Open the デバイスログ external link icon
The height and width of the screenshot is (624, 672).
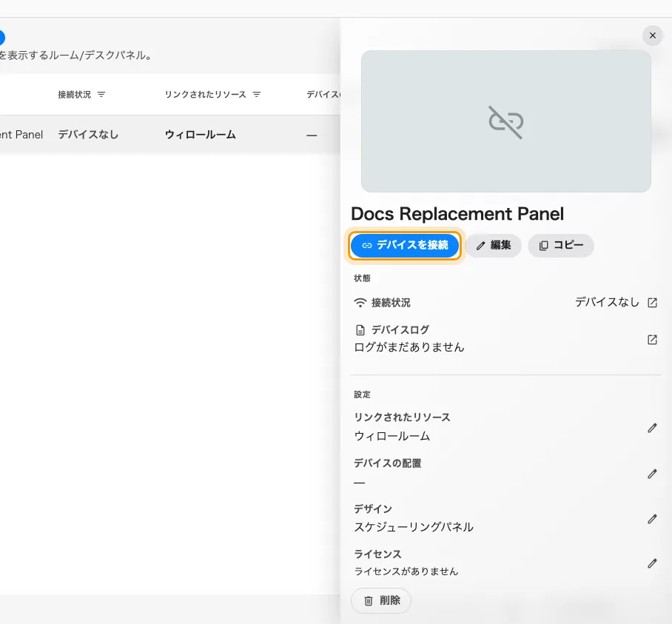click(652, 340)
